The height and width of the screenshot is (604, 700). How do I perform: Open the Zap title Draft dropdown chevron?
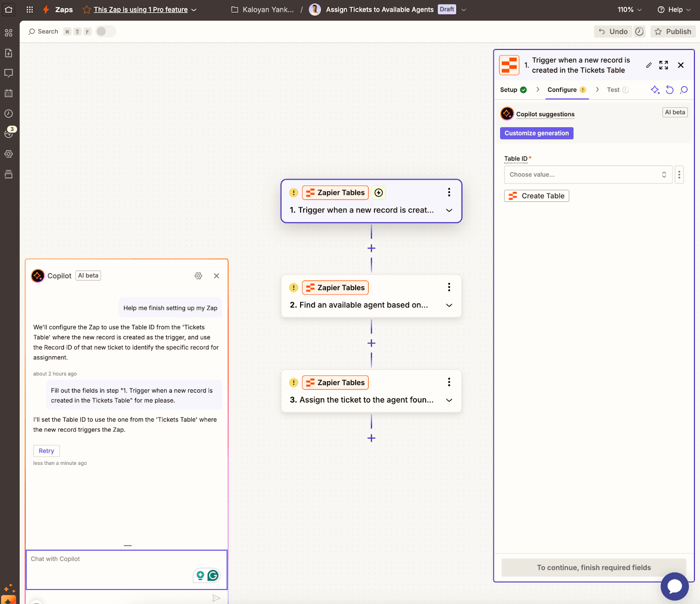point(464,10)
